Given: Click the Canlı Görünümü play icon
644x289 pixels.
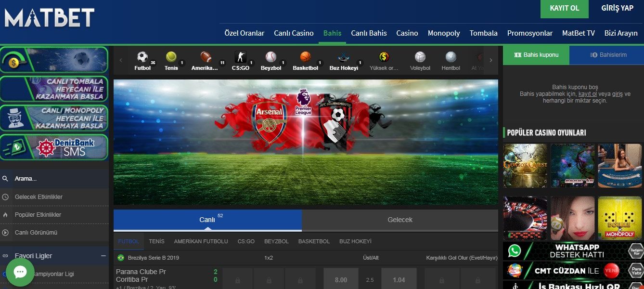Looking at the screenshot, I should [5, 233].
